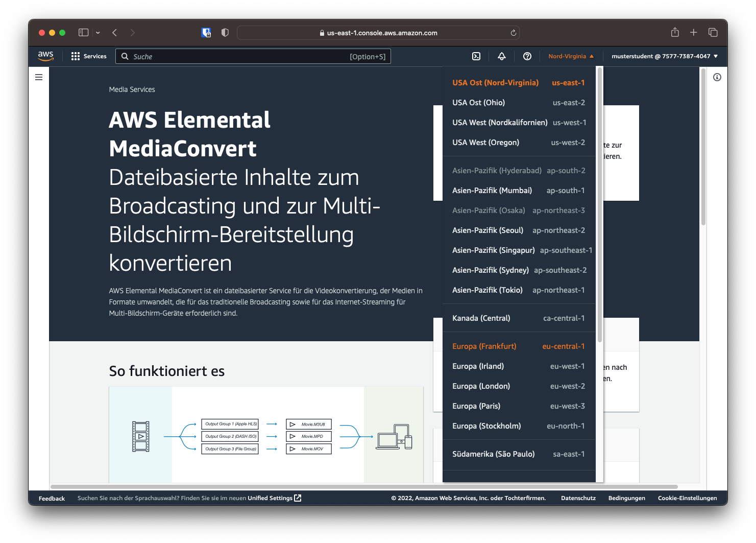Open a new Safari tab
756x543 pixels.
coord(694,33)
